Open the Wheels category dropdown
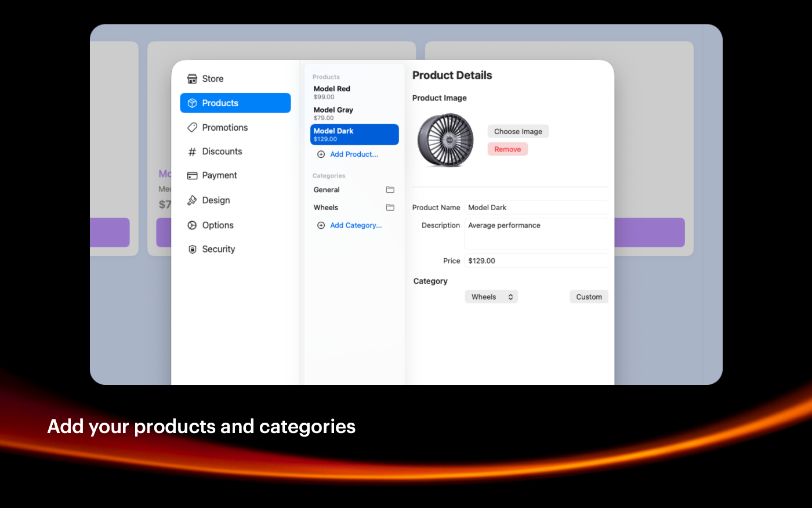 click(x=491, y=297)
